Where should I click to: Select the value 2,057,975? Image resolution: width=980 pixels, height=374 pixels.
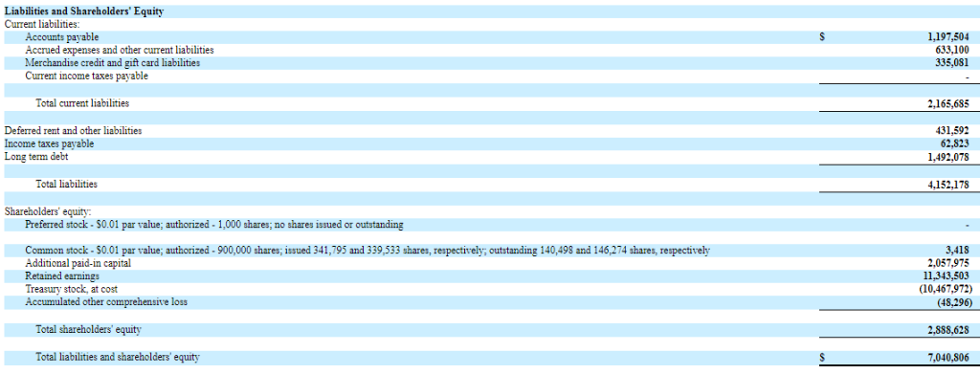click(x=948, y=263)
